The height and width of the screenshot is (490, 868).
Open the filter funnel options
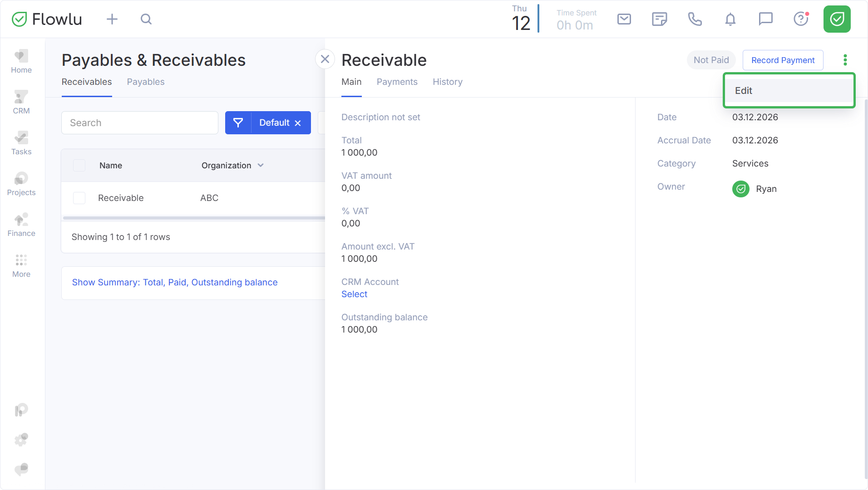tap(238, 123)
